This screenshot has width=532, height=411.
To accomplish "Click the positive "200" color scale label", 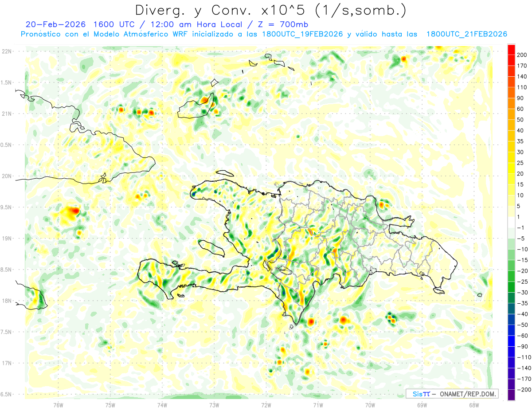I will click(523, 55).
